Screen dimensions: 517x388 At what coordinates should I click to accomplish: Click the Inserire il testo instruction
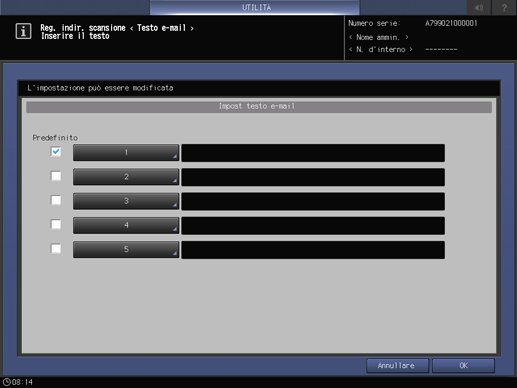tap(75, 36)
